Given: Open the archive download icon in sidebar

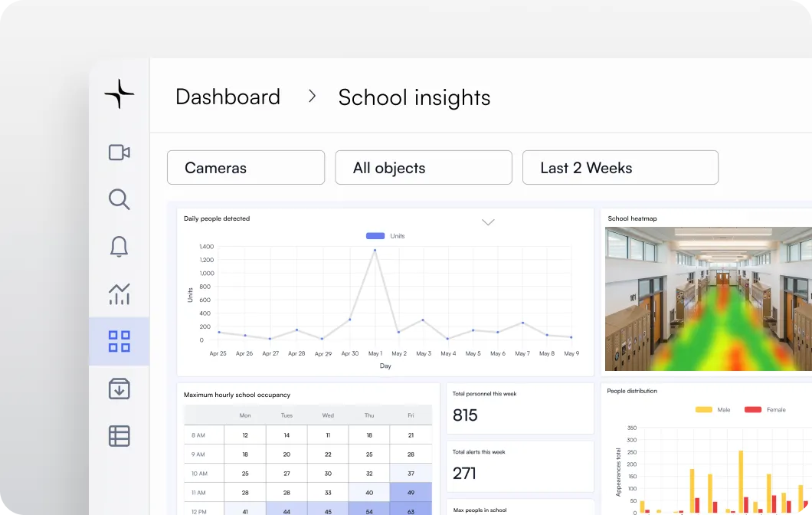Looking at the screenshot, I should point(119,389).
